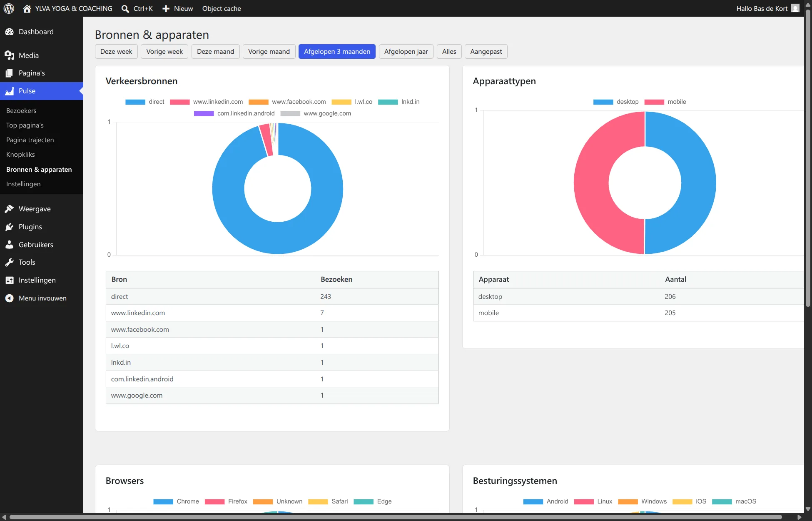Toggle the Windows legend swatch

click(628, 501)
